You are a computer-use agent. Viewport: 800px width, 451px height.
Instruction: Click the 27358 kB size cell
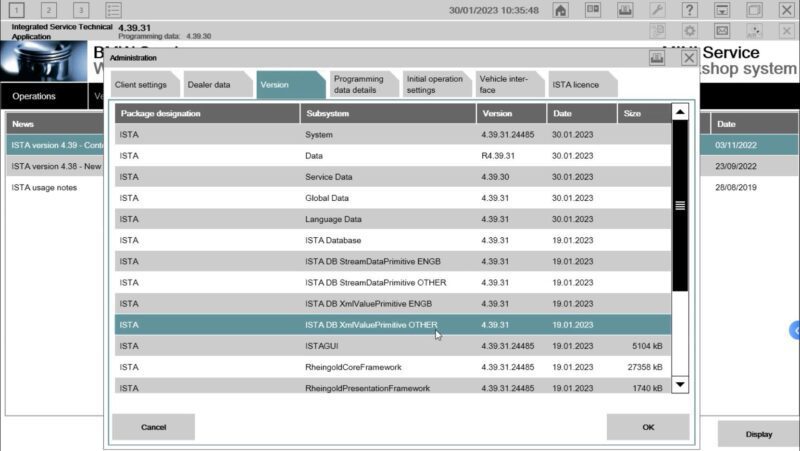(645, 367)
